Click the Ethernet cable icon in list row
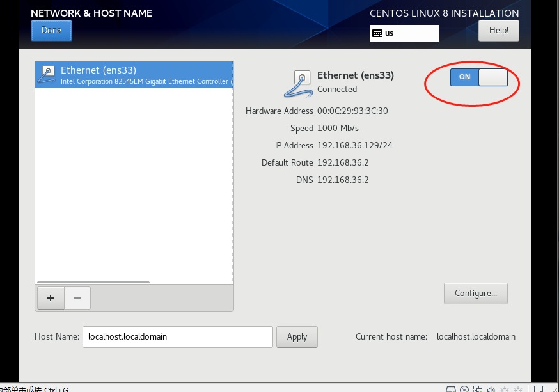This screenshot has width=559, height=392. (47, 74)
